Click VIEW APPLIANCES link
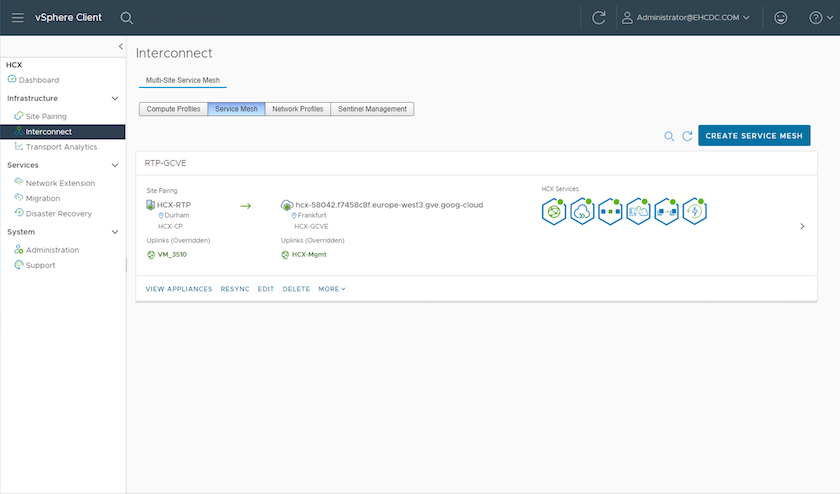Image resolution: width=840 pixels, height=494 pixels. [179, 289]
